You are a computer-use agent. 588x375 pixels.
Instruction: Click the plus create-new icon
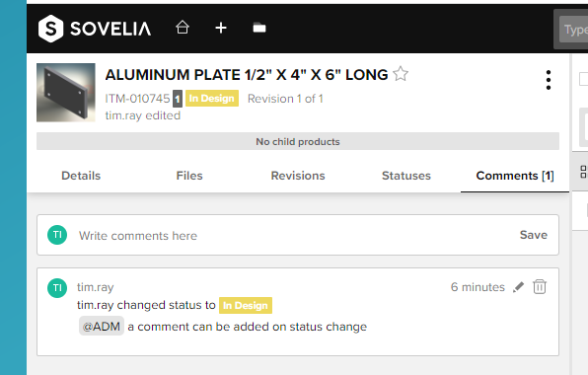tap(221, 28)
